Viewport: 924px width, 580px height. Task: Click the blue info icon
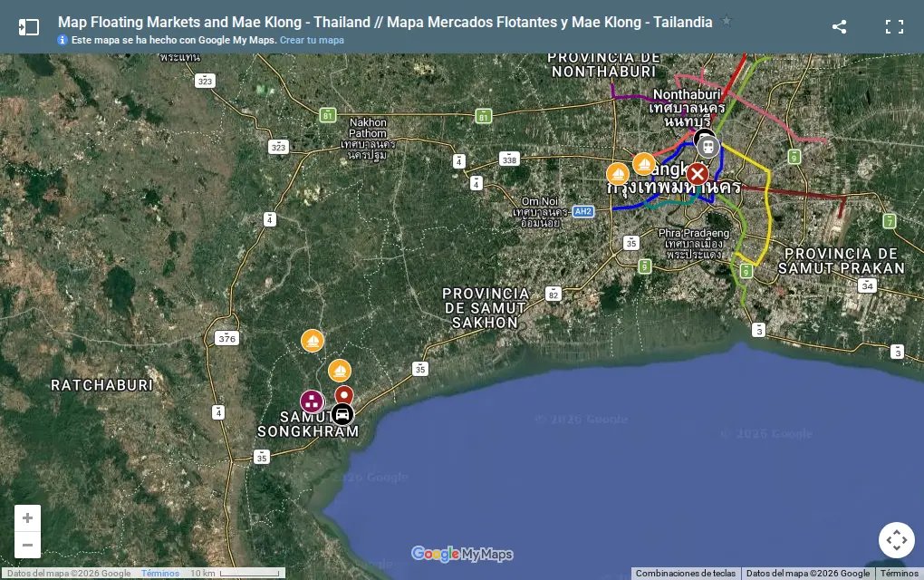63,40
